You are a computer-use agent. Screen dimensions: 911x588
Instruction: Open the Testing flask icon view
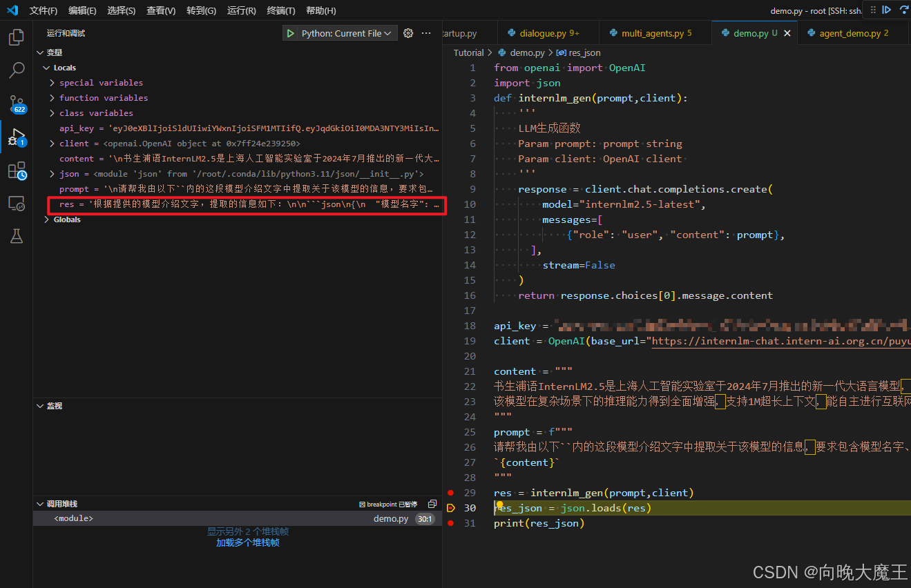coord(17,236)
